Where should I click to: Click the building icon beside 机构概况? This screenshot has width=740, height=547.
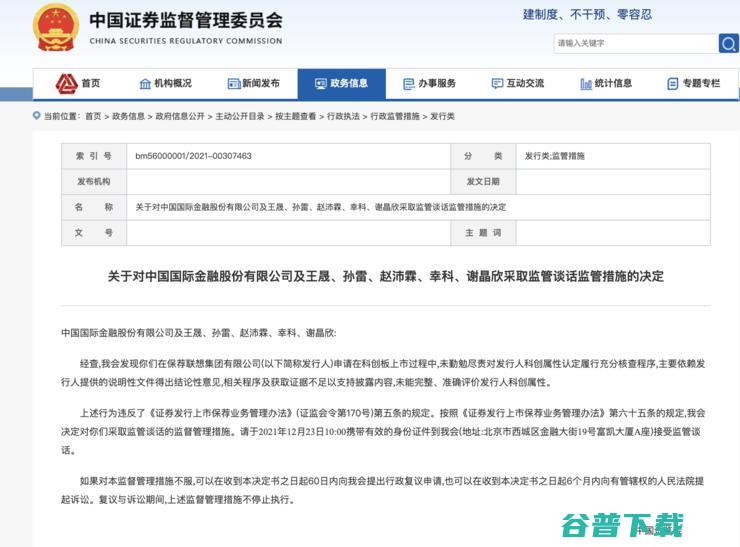pyautogui.click(x=145, y=84)
